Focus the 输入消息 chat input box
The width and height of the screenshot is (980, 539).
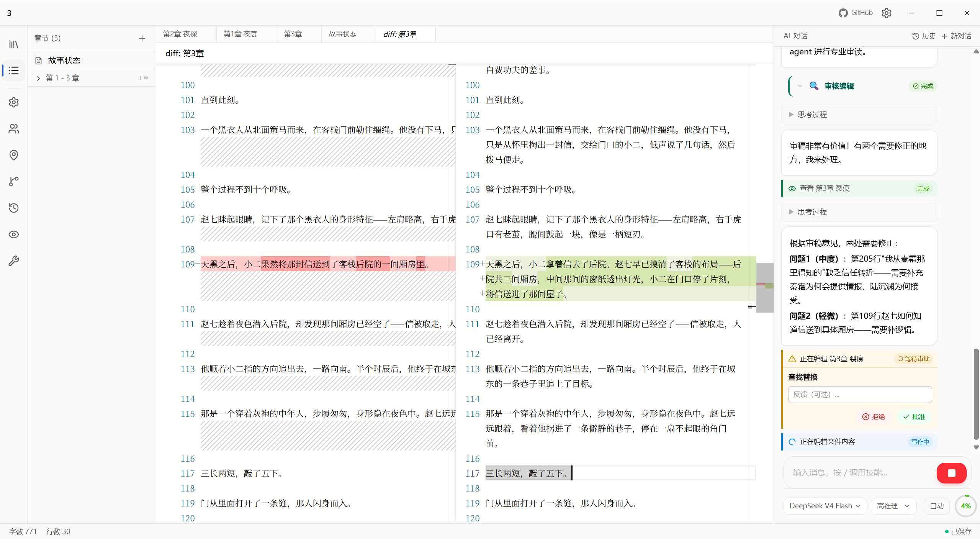pos(860,473)
